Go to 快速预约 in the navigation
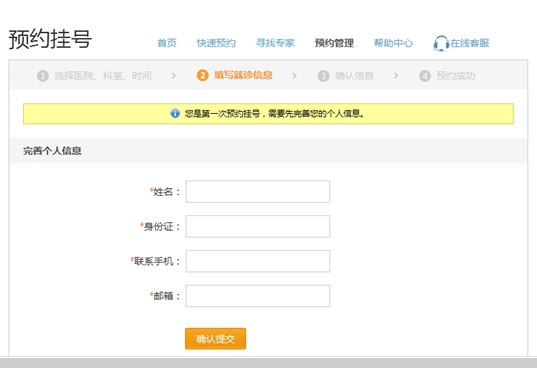This screenshot has width=537, height=368. click(216, 43)
